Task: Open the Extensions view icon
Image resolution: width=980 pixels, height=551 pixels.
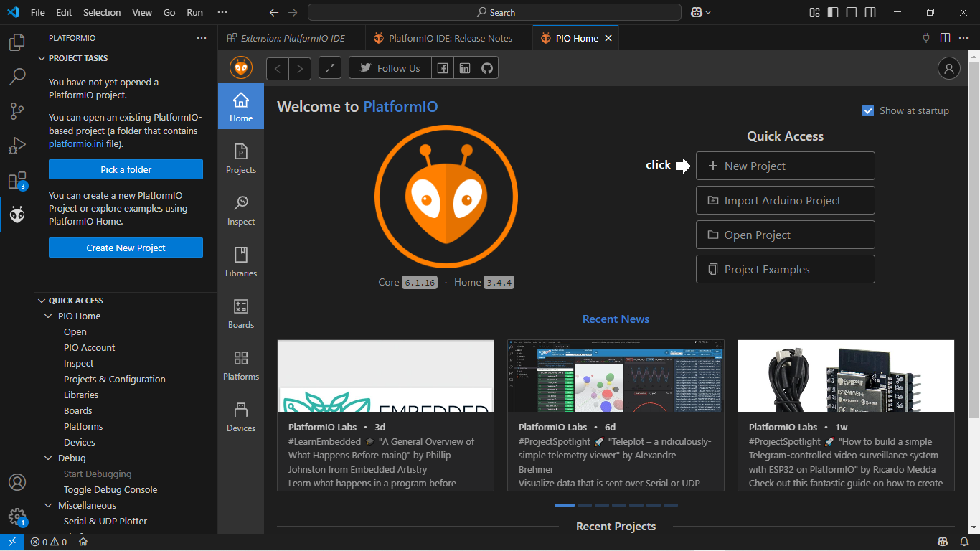Action: tap(17, 180)
